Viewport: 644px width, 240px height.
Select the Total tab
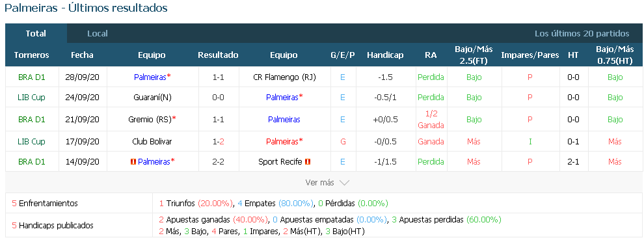pos(36,34)
